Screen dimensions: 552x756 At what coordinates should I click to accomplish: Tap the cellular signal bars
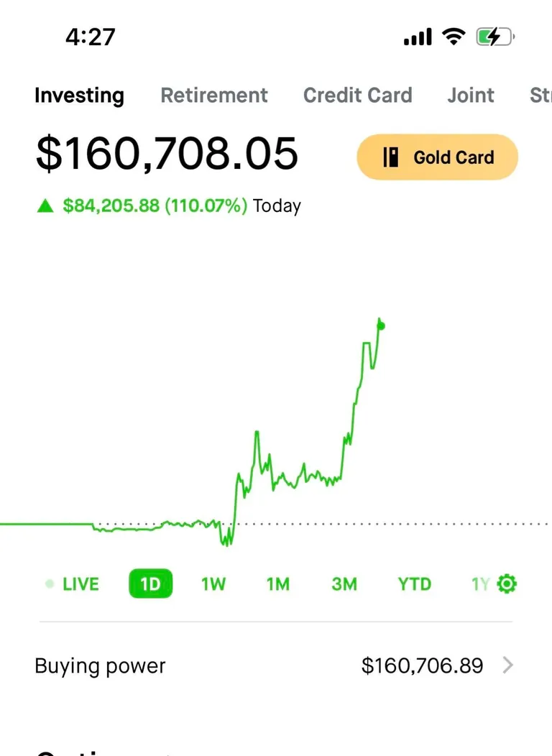pyautogui.click(x=418, y=37)
